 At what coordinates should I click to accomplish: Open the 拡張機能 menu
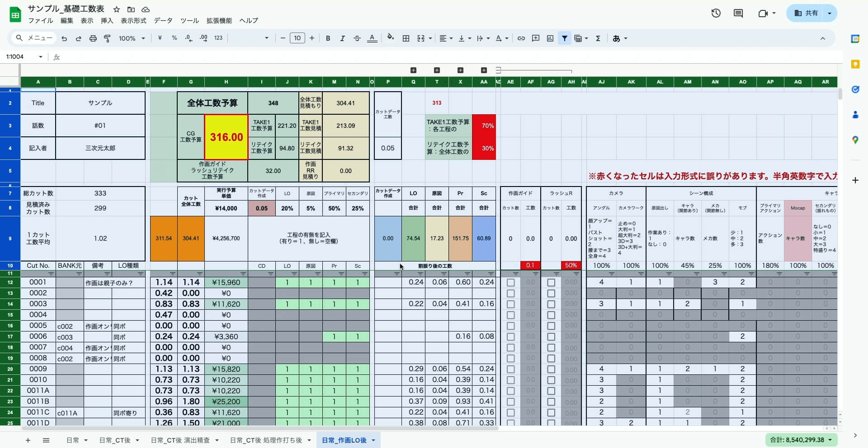point(219,21)
